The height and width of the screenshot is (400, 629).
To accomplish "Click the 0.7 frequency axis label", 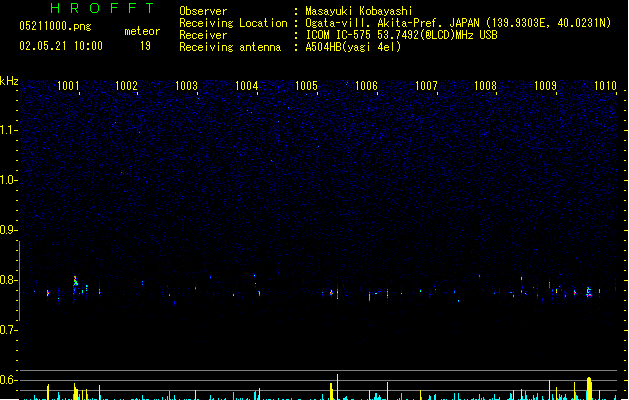I will (8, 330).
